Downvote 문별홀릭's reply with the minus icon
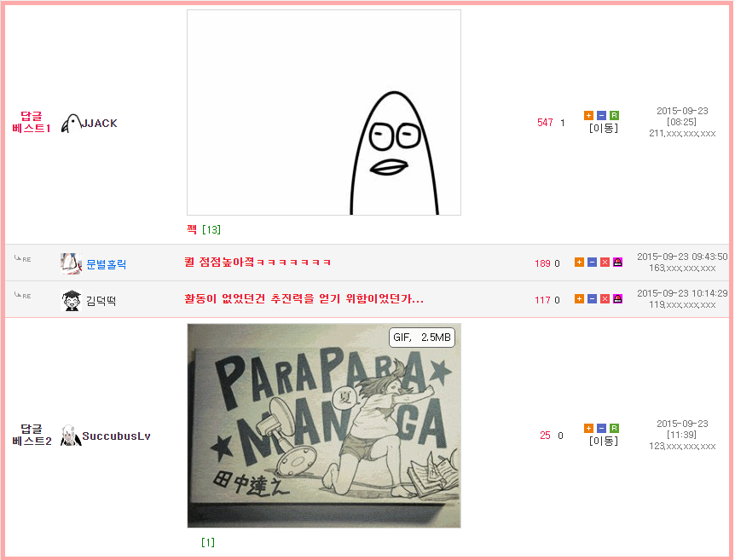 click(x=592, y=262)
